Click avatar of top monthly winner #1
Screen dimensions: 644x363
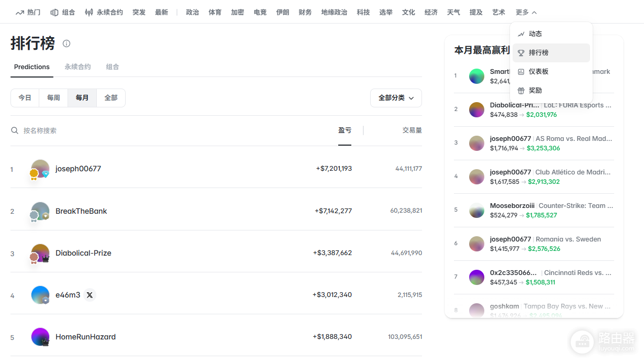point(476,76)
